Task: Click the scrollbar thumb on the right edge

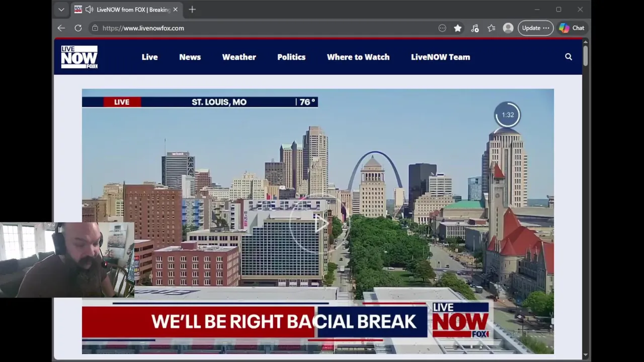Action: coord(585,56)
